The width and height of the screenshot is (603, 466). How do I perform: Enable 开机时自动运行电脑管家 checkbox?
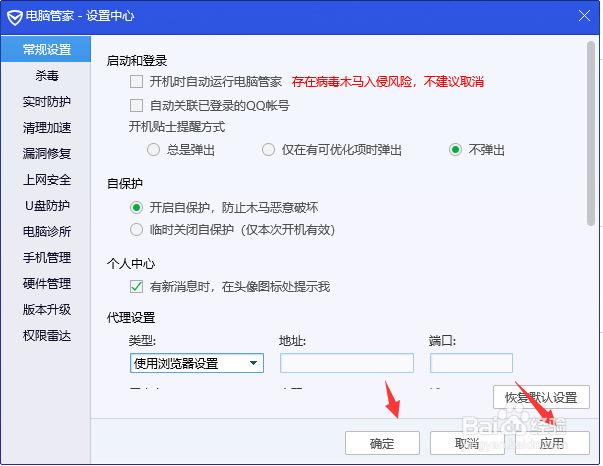coord(137,82)
